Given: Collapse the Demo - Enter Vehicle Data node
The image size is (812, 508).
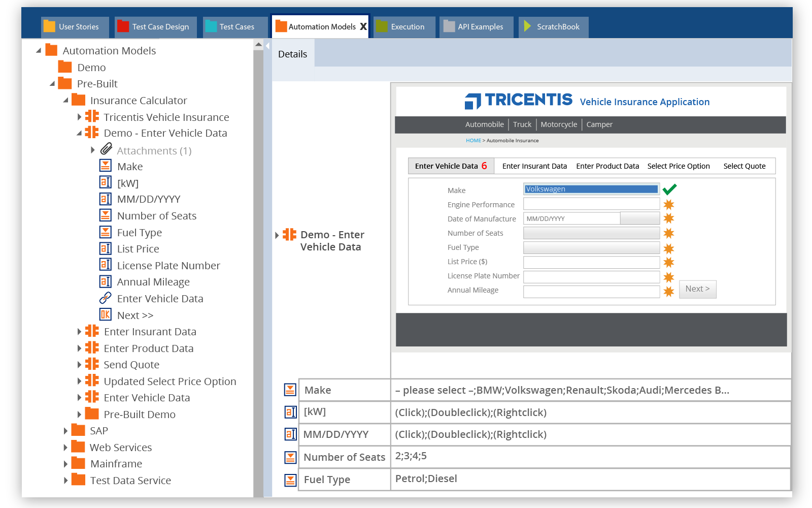Looking at the screenshot, I should [79, 133].
